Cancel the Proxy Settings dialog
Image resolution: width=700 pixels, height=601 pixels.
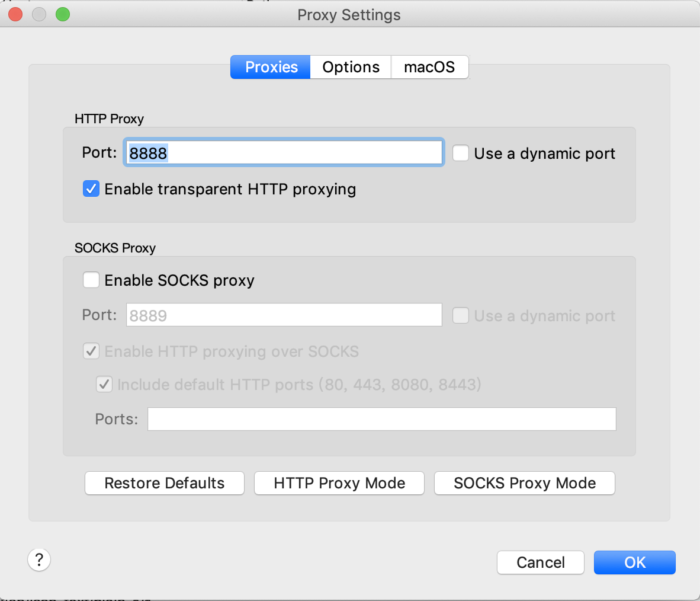pos(541,562)
